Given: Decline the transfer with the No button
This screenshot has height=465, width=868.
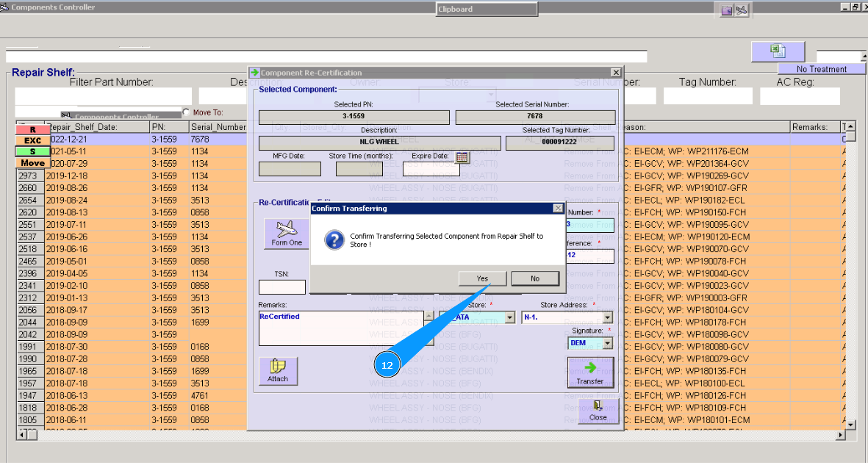Looking at the screenshot, I should 535,278.
